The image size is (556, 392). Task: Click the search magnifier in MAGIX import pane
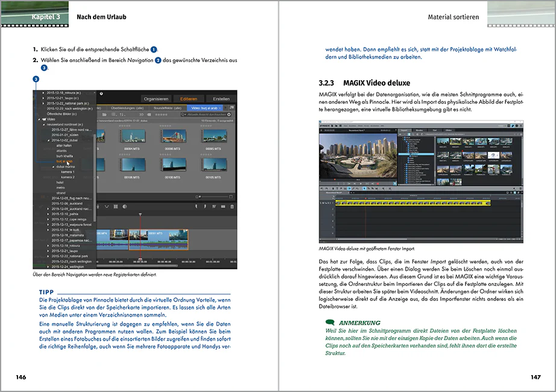(414, 134)
